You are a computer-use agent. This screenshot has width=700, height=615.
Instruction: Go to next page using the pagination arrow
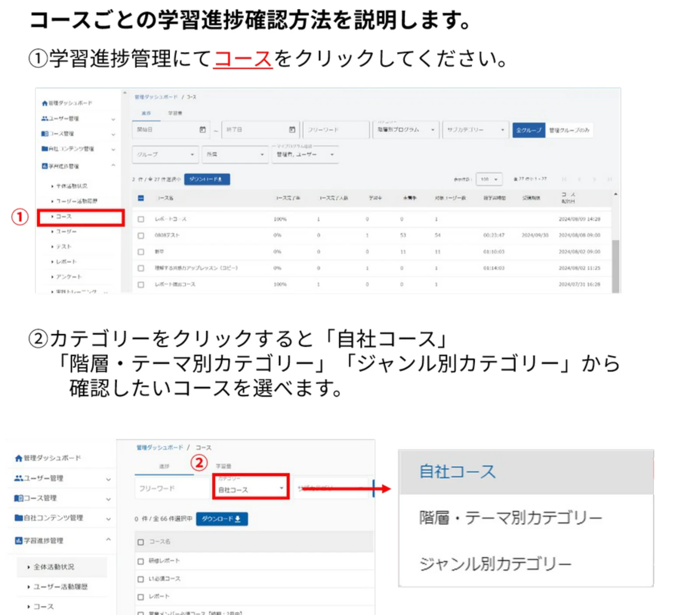594,179
